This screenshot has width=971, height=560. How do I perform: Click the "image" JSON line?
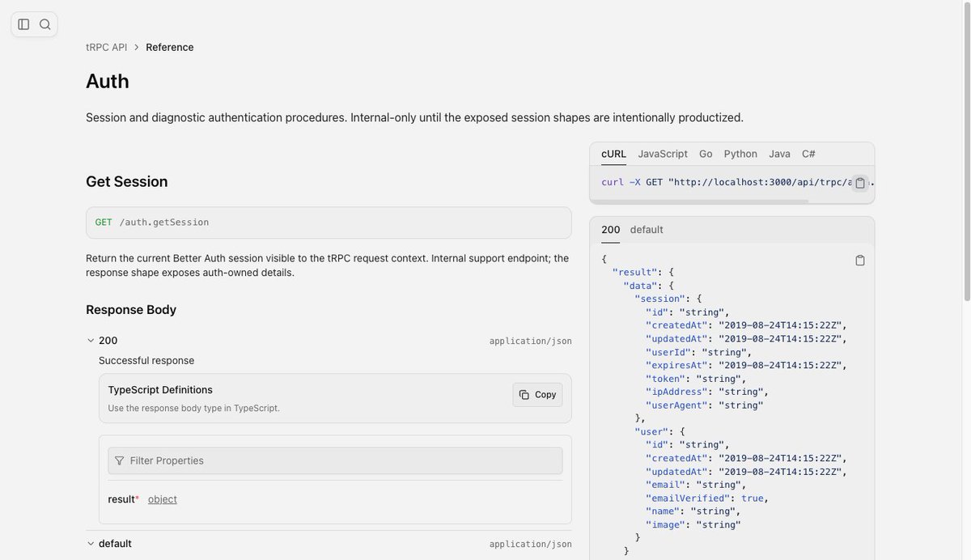point(693,525)
